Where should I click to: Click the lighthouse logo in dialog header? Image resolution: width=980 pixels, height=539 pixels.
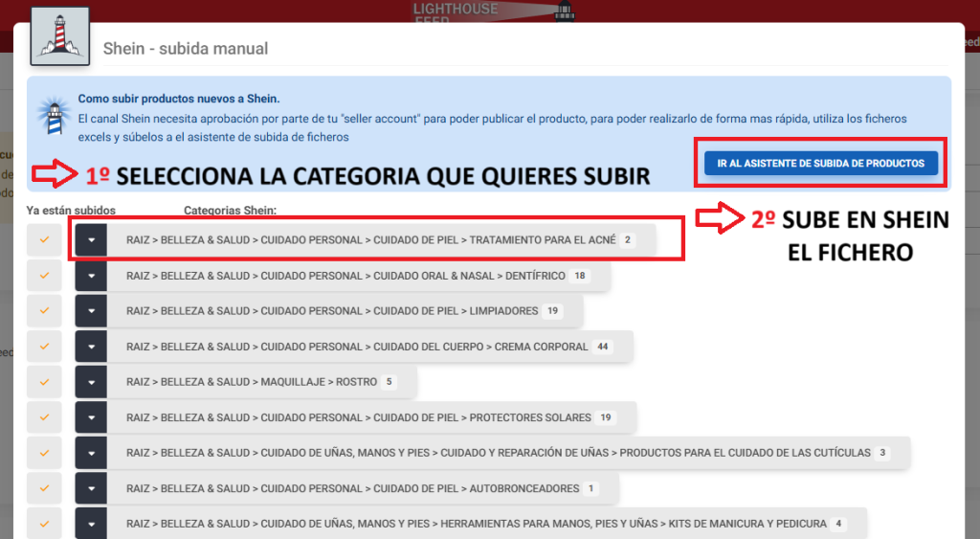[60, 36]
